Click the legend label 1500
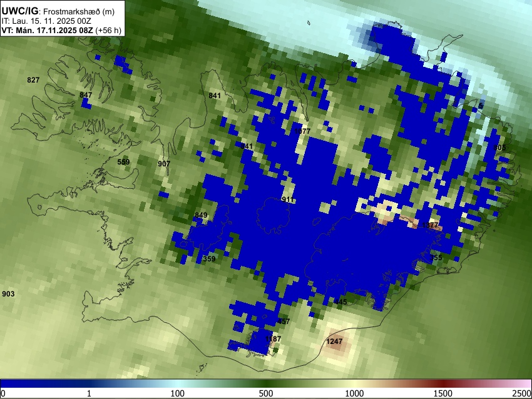532x399 pixels. 442,393
